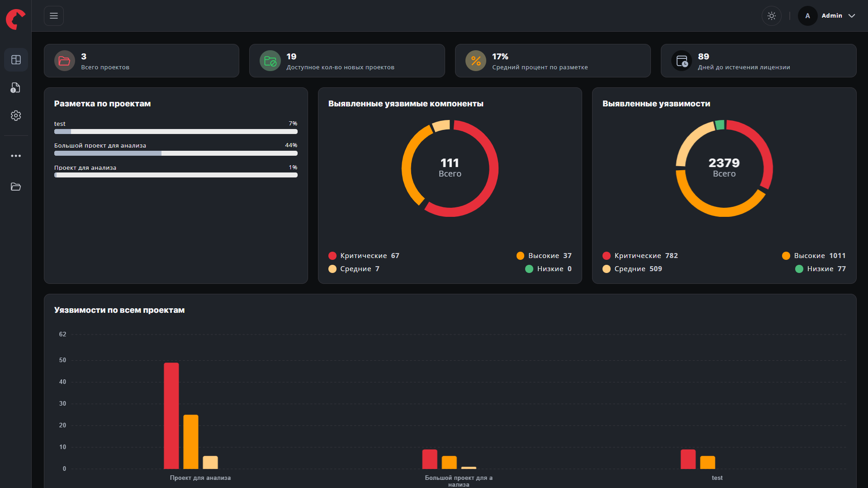Click the '111 Всего' donut center

click(450, 168)
